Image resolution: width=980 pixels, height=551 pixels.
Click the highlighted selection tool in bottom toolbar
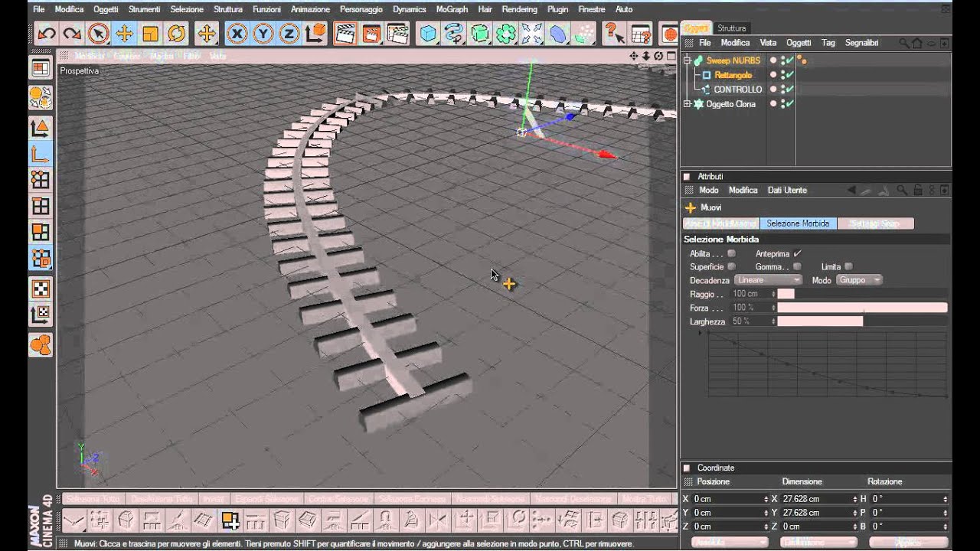(230, 520)
